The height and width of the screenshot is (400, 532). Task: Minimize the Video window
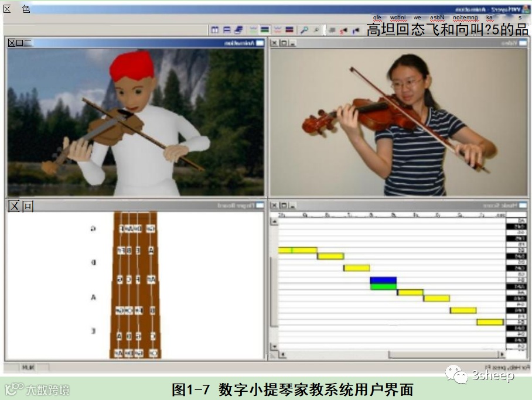click(x=292, y=43)
